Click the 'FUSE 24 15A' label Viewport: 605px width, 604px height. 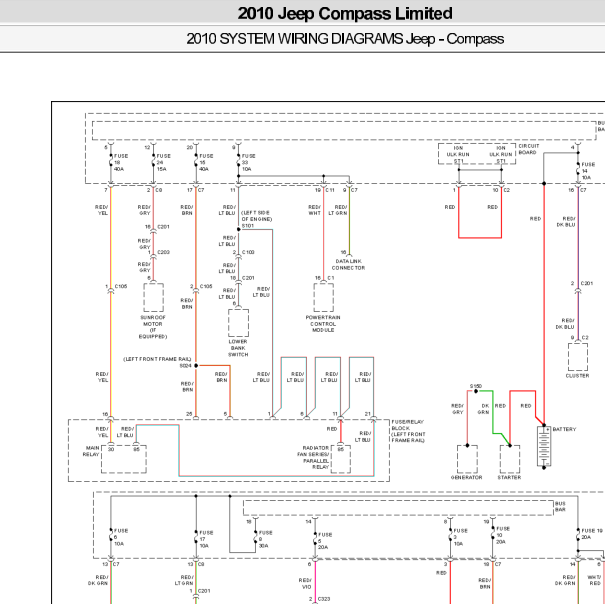[x=164, y=162]
